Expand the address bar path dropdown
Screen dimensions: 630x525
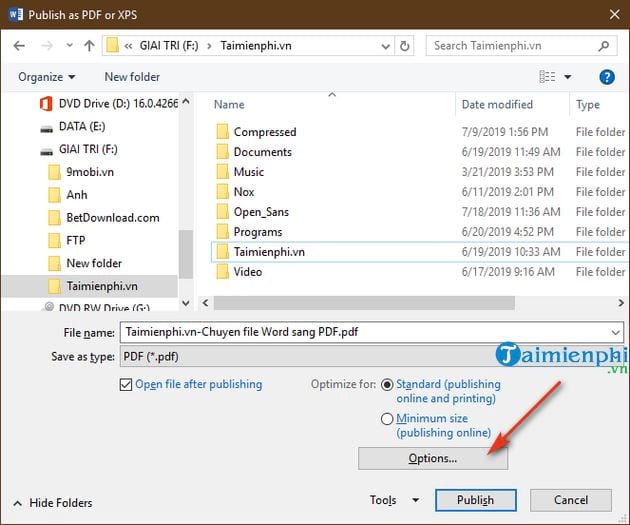pos(385,46)
